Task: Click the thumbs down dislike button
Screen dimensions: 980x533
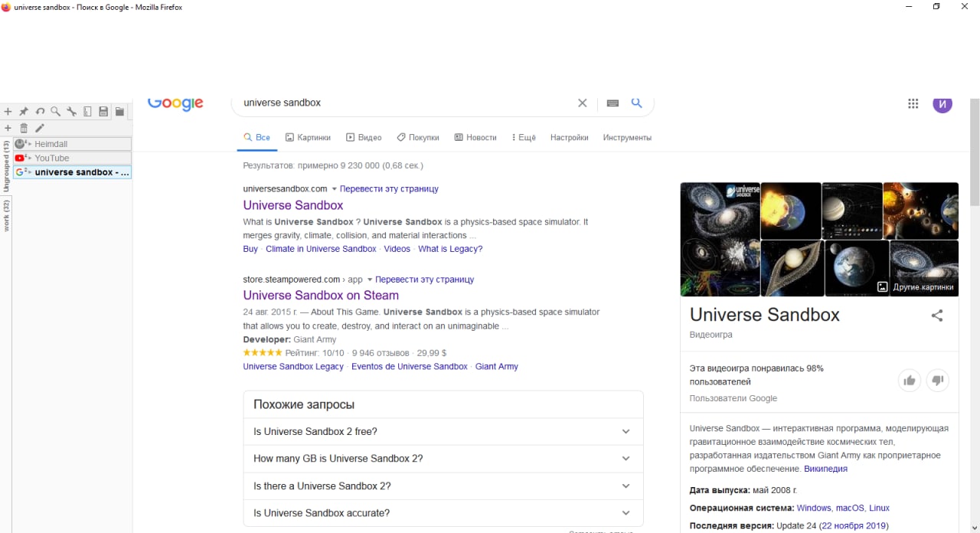Action: coord(938,380)
